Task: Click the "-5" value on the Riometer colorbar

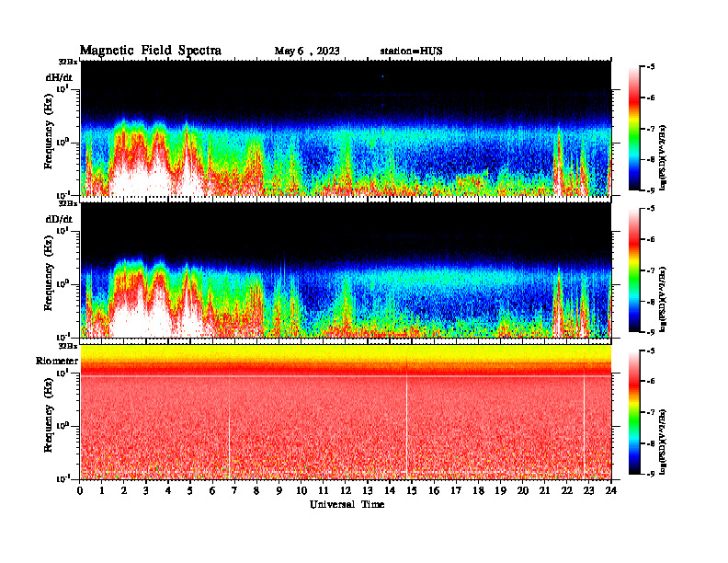Action: (x=651, y=350)
